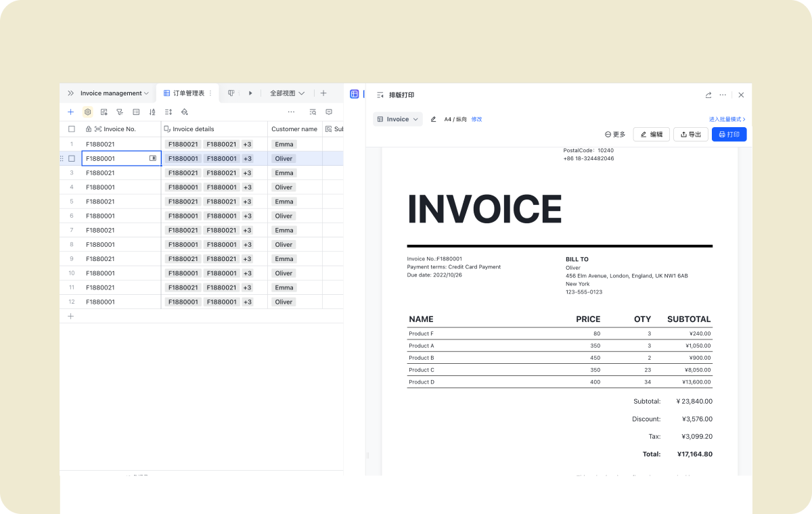
Task: Open the 订单管理表 tab options dots
Action: tap(210, 93)
